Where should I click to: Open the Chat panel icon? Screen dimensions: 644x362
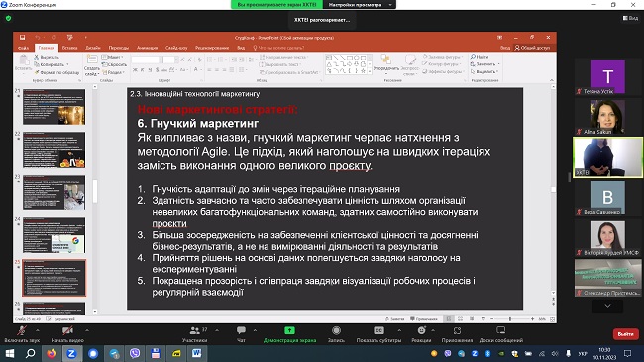pyautogui.click(x=241, y=330)
